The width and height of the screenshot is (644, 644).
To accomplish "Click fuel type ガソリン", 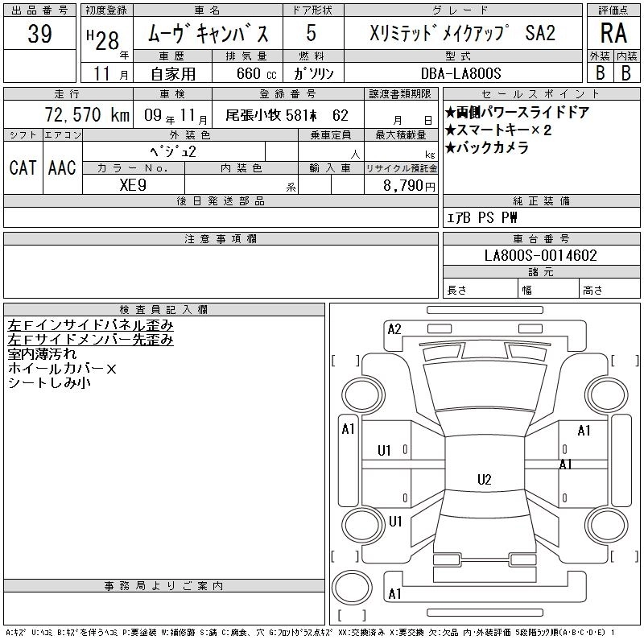I will pyautogui.click(x=313, y=73).
